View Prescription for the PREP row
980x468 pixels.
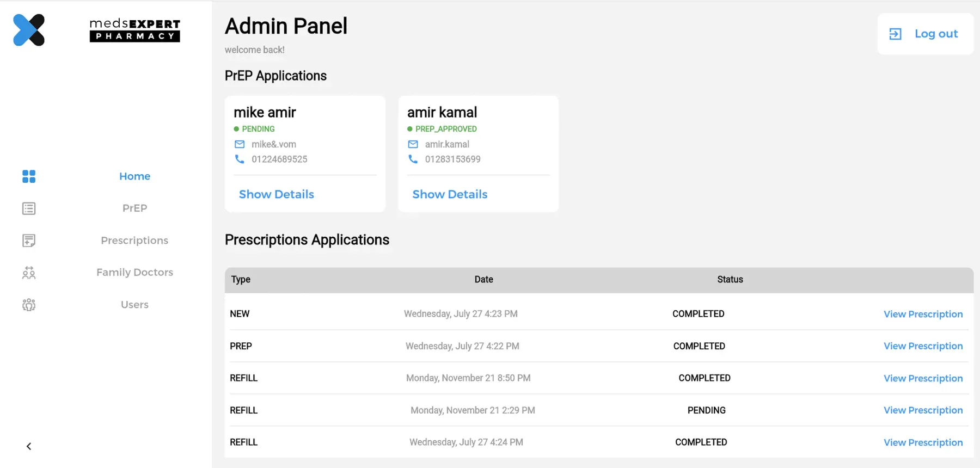(923, 346)
